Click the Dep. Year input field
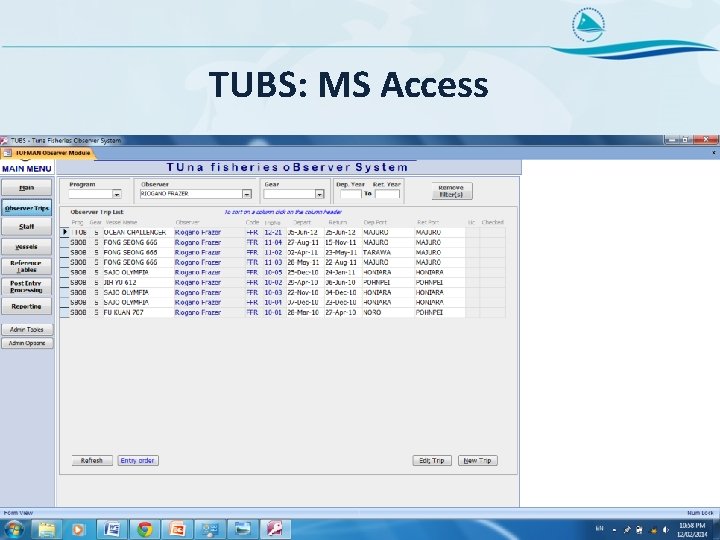The image size is (720, 540). tap(350, 194)
